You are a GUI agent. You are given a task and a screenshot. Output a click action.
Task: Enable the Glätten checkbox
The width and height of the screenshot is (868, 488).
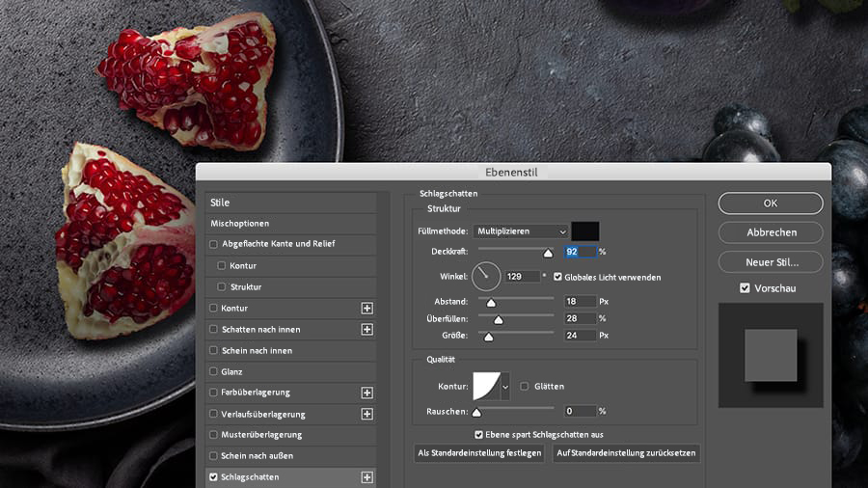(525, 386)
